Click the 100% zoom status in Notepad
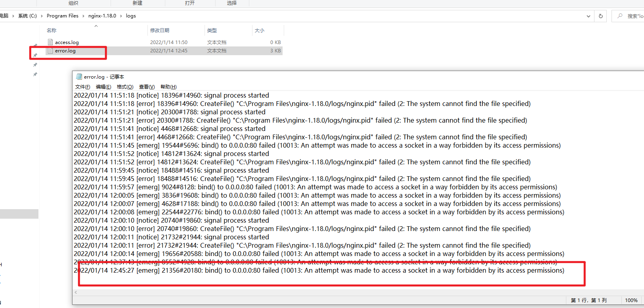 [x=631, y=300]
